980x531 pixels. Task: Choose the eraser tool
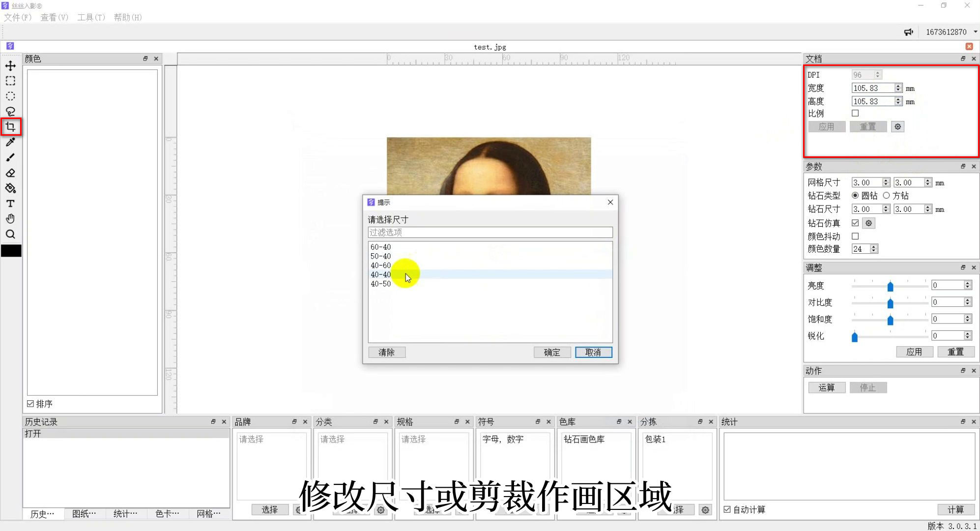[10, 173]
